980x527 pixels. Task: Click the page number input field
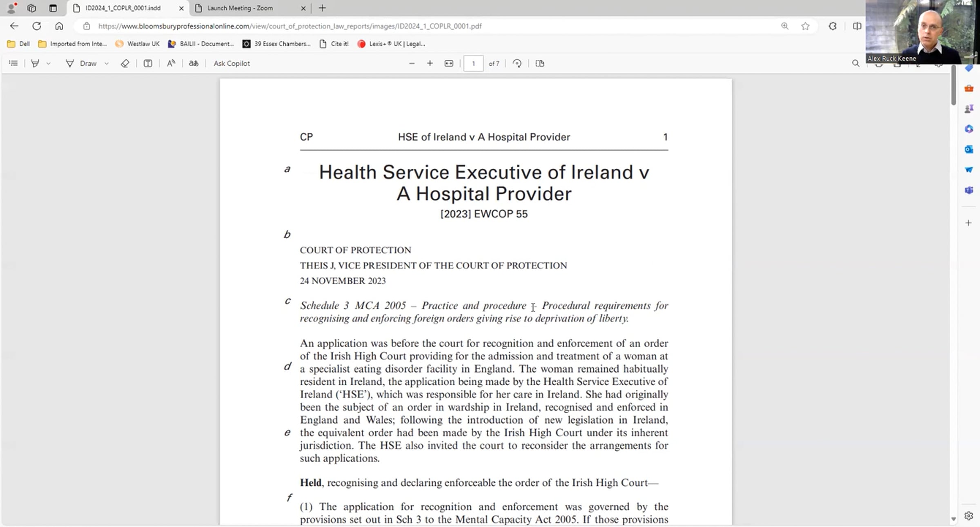coord(473,63)
